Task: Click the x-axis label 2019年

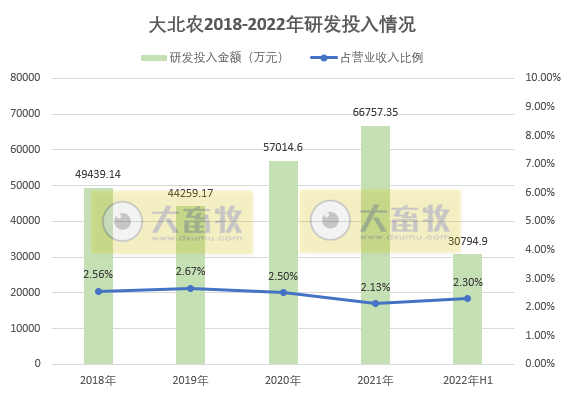Action: [x=190, y=380]
